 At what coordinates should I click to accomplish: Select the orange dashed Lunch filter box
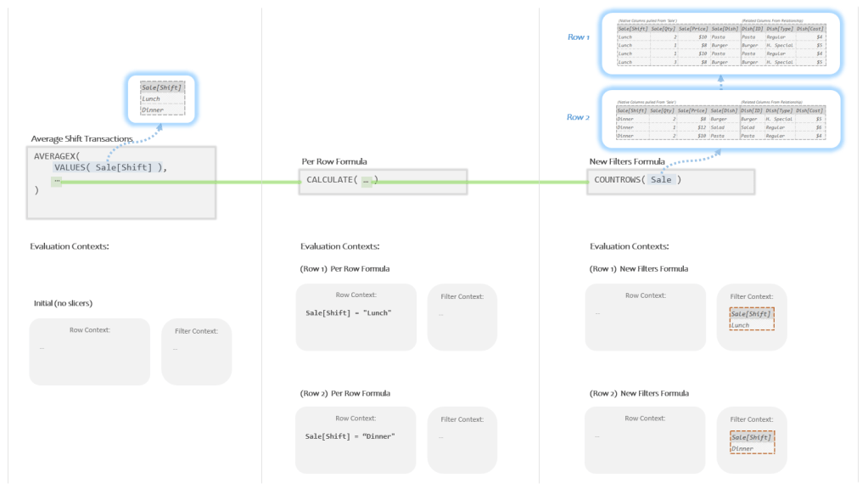pos(752,319)
